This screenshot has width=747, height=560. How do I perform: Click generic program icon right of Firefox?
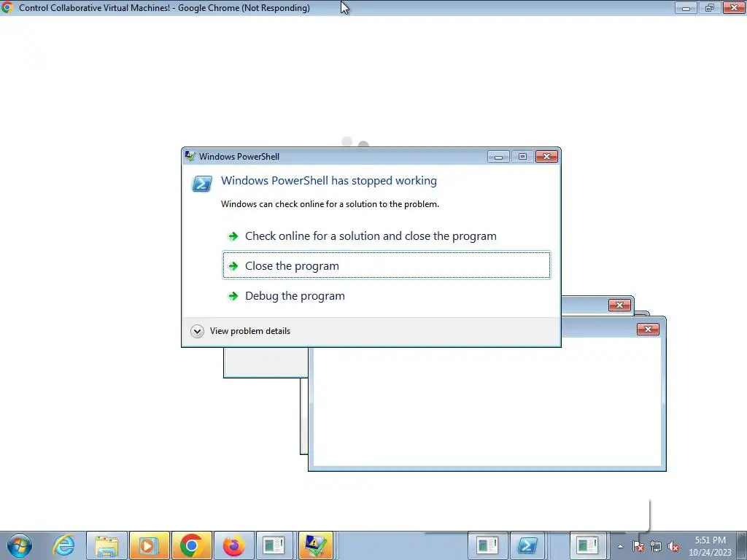(274, 545)
